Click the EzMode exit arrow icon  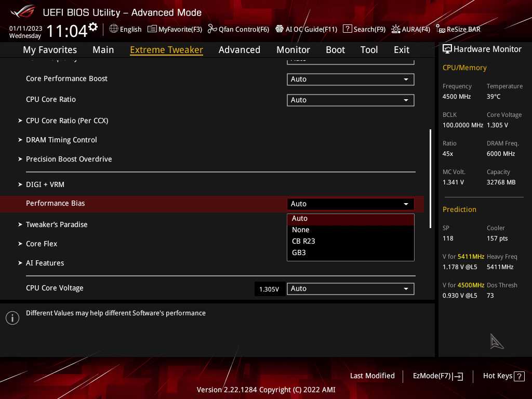(458, 376)
